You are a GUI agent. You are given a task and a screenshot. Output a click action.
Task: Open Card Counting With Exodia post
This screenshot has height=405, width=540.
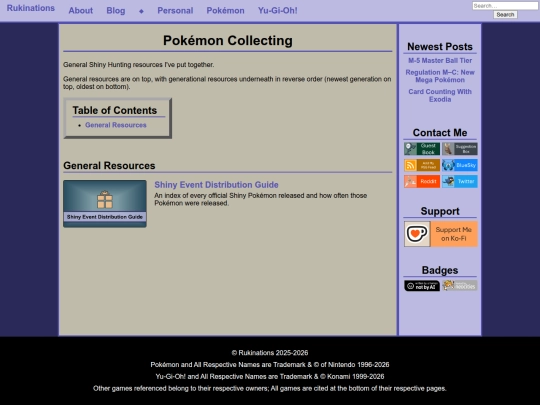(x=440, y=95)
